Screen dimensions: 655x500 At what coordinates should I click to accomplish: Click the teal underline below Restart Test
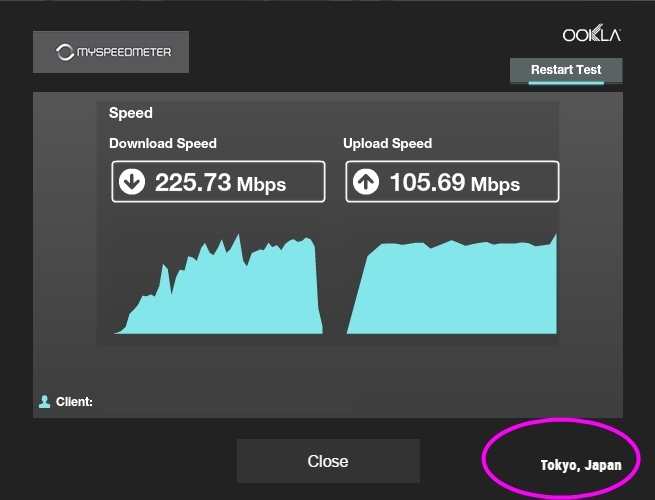pyautogui.click(x=566, y=83)
